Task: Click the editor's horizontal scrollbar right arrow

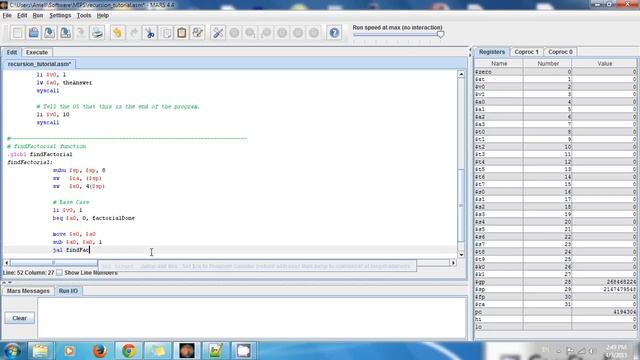Action: click(453, 263)
